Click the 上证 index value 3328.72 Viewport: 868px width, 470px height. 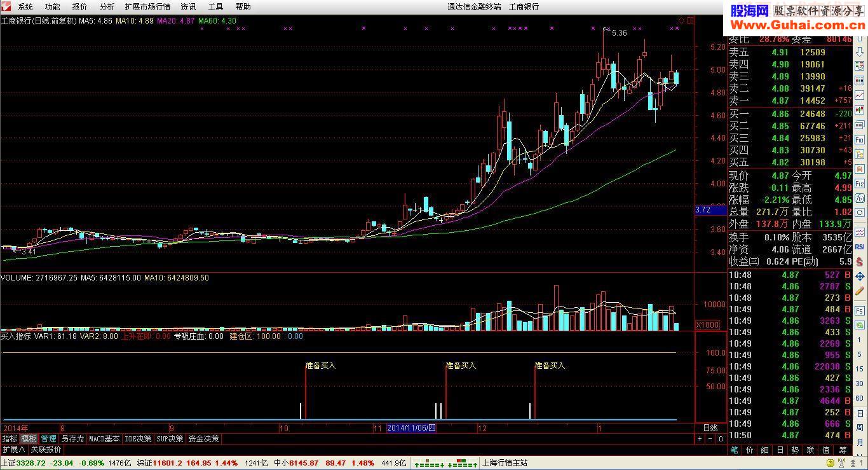pyautogui.click(x=31, y=463)
